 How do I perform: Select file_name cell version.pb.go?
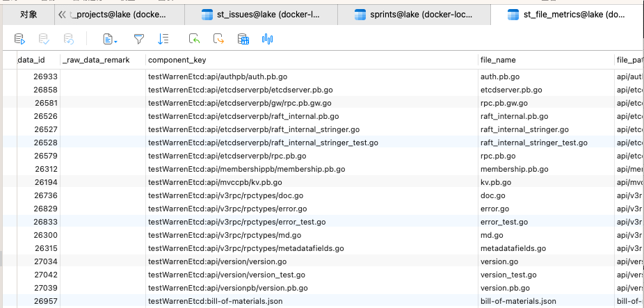click(546, 287)
